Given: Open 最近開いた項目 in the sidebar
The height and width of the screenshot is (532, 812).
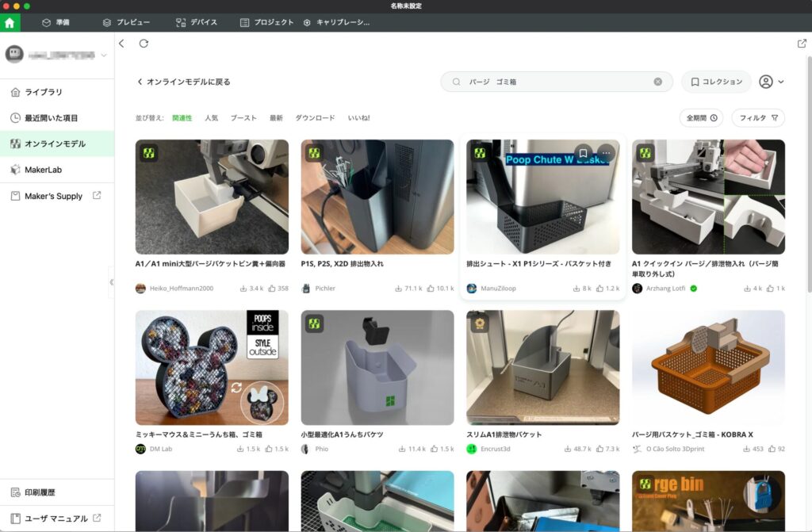Looking at the screenshot, I should point(57,118).
